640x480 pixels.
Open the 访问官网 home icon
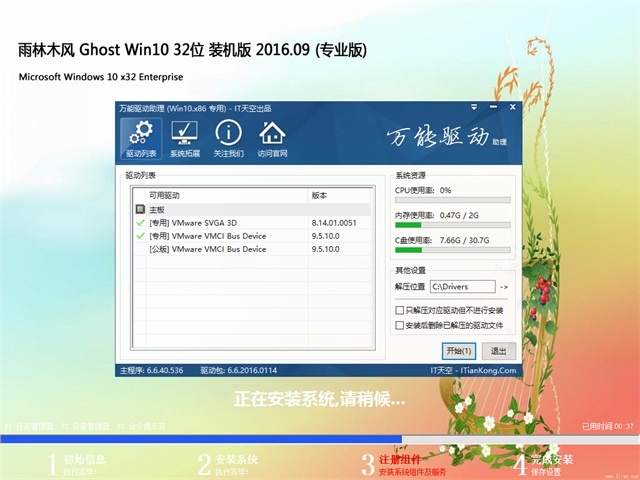(272, 139)
